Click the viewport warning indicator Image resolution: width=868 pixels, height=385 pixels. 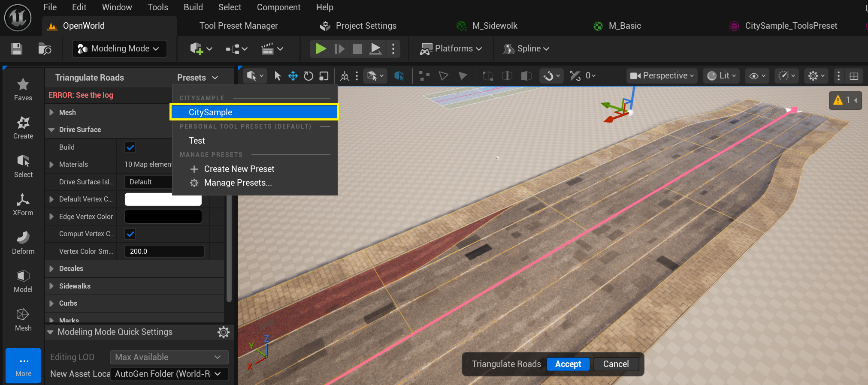[x=845, y=100]
